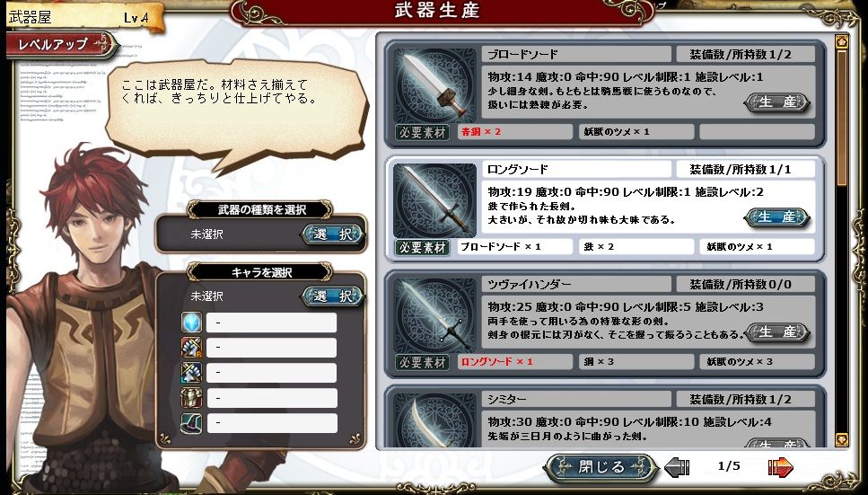Click the scroll up arrow of weapon list
Image resolution: width=868 pixels, height=495 pixels.
tap(841, 41)
